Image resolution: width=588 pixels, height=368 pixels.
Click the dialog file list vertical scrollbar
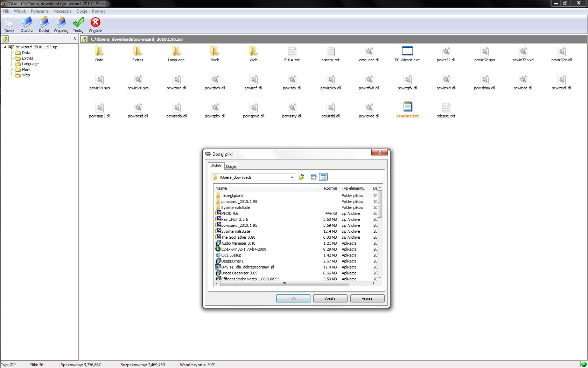(x=379, y=204)
